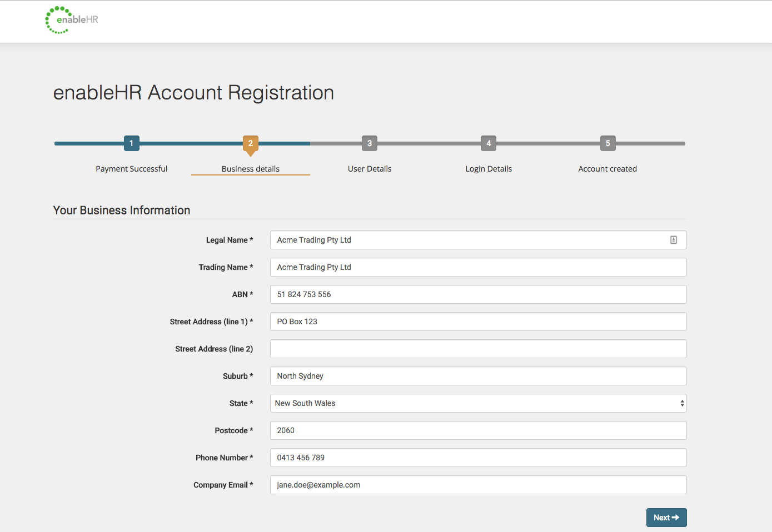Click the step 5 Account created badge
772x532 pixels.
pos(607,143)
